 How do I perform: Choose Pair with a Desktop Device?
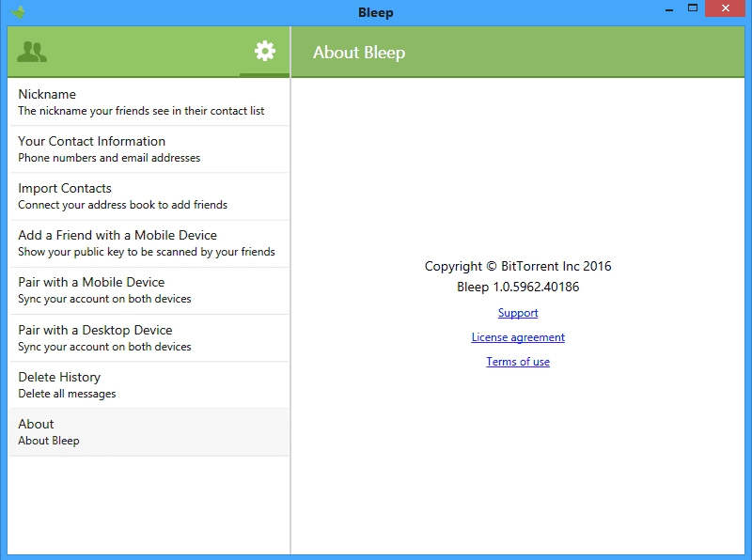(149, 337)
